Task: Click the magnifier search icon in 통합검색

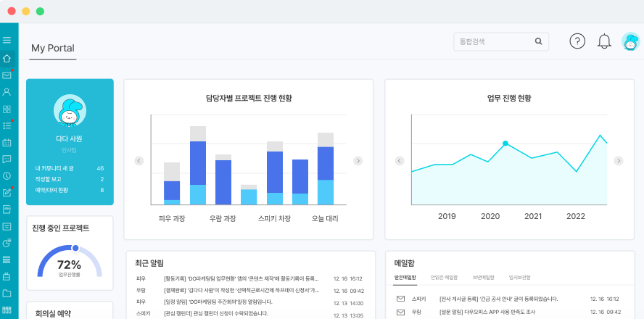Action: 538,41
